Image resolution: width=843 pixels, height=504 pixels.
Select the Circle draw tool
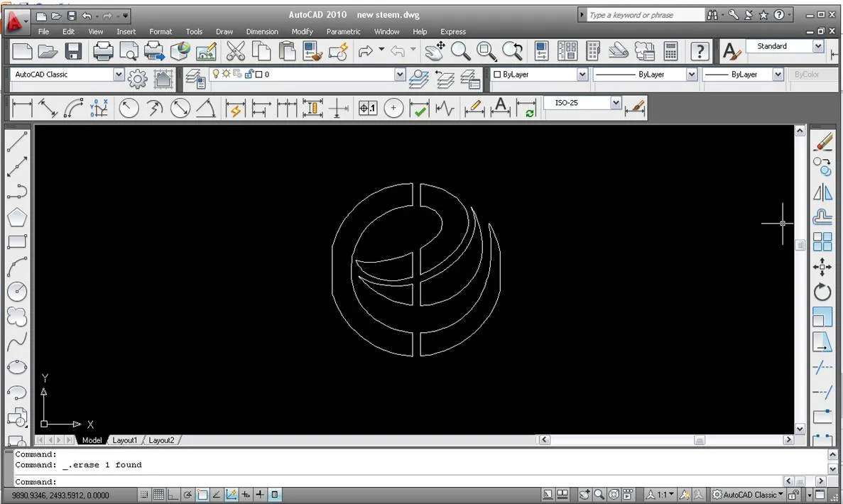coord(17,292)
